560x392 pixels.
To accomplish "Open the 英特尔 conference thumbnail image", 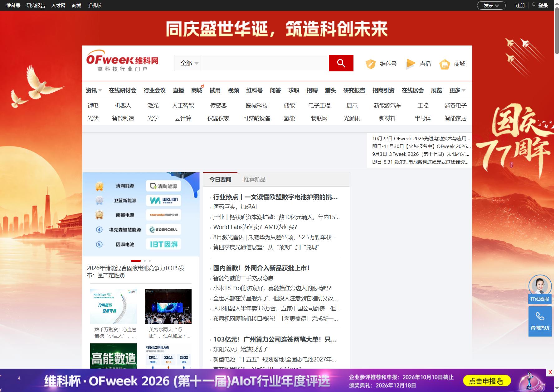I will [x=168, y=306].
